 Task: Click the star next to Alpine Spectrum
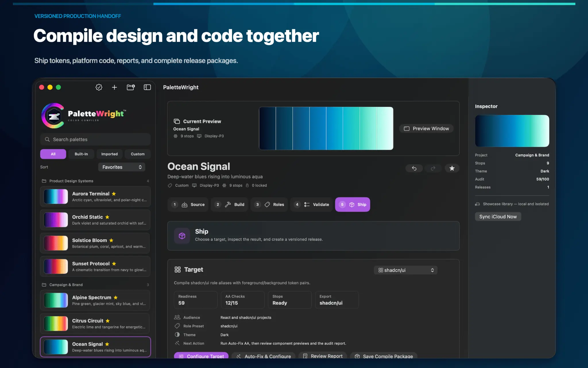point(115,298)
